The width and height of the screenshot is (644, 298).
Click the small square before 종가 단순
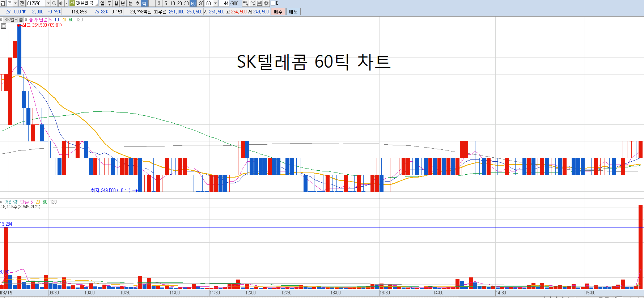pos(26,20)
